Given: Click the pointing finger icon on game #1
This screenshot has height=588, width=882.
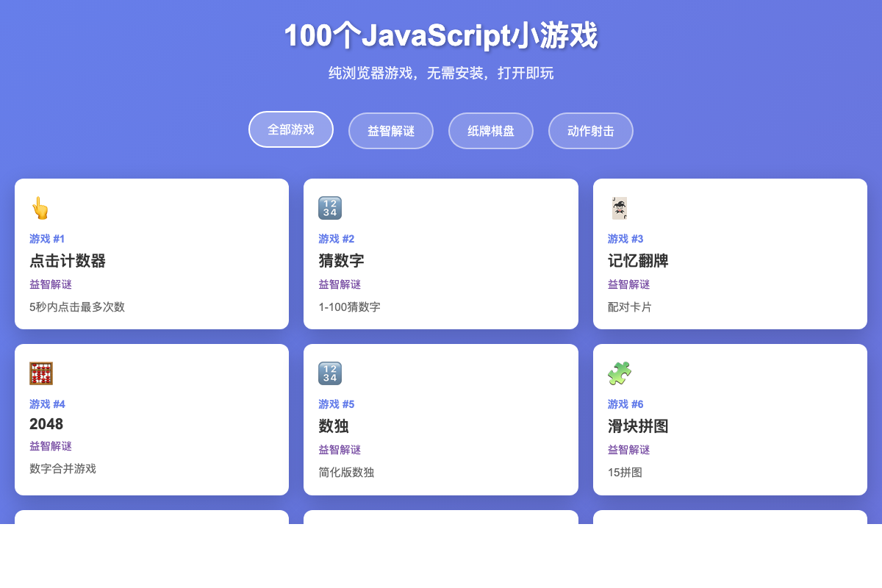Looking at the screenshot, I should tap(40, 208).
